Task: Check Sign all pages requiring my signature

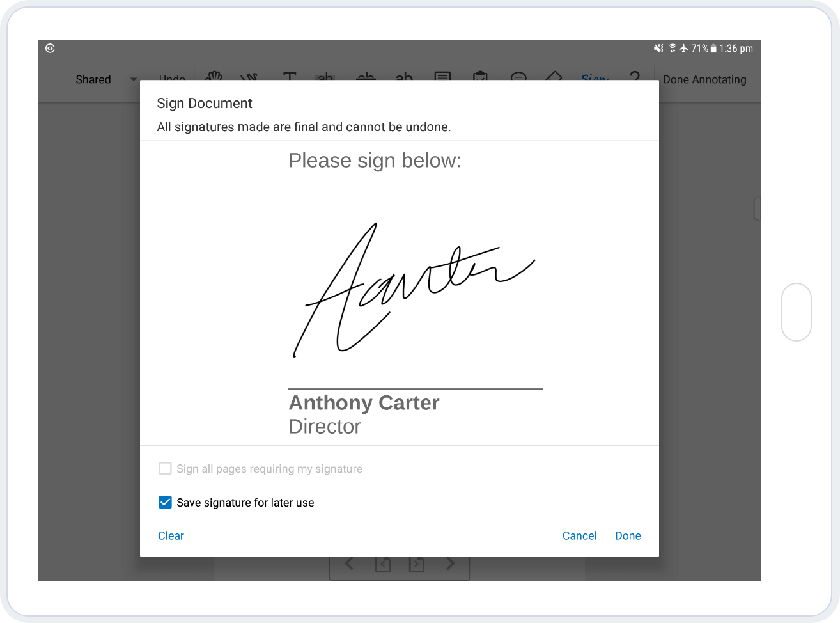Action: pos(166,469)
